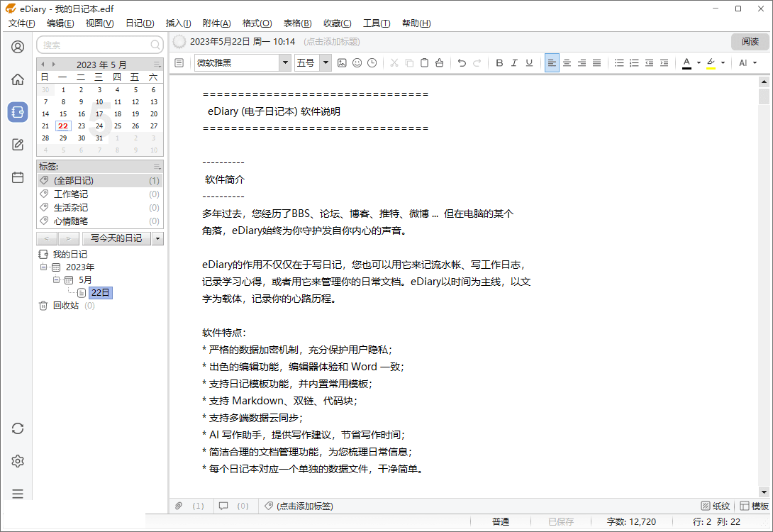The width and height of the screenshot is (773, 532).
Task: Enable 阅读 reading mode
Action: (x=749, y=41)
